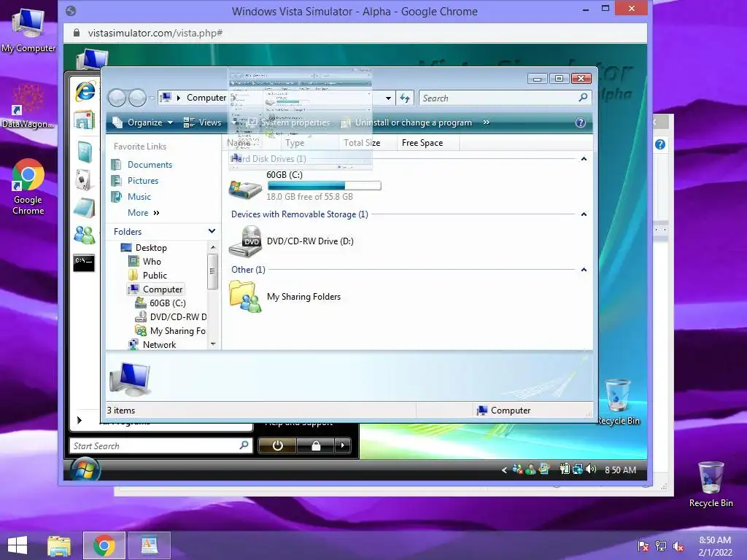
Task: Click the C: drive usage bar
Action: [324, 186]
